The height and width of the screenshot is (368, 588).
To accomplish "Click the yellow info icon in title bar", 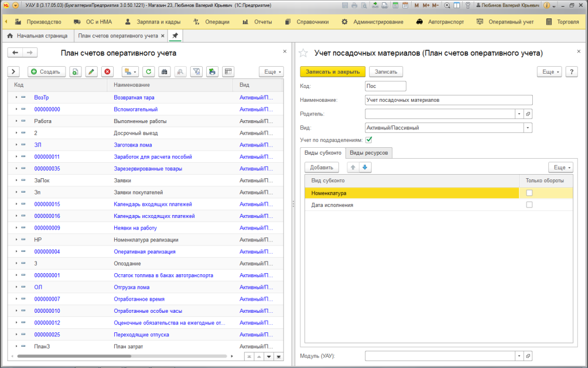I will point(547,5).
